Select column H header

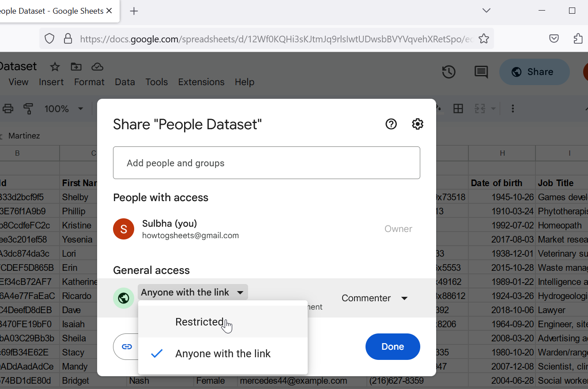502,153
